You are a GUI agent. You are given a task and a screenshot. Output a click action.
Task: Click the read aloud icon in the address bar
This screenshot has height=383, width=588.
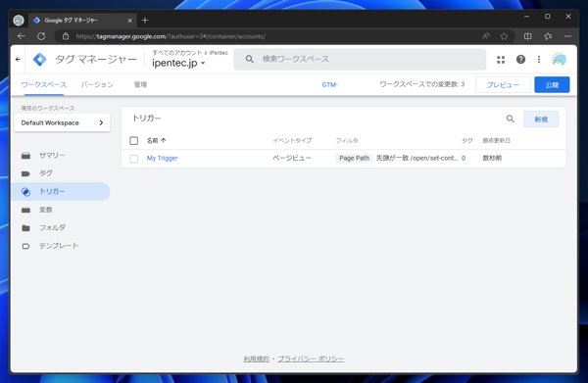(x=486, y=36)
